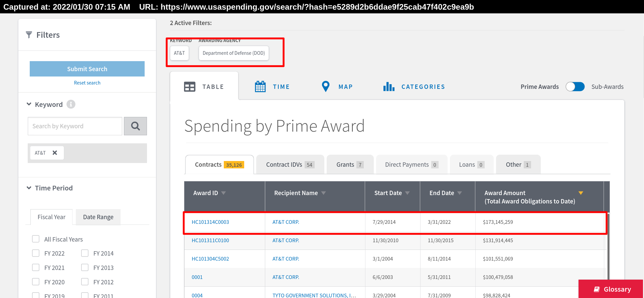Click the Submit Search button

pos(87,69)
